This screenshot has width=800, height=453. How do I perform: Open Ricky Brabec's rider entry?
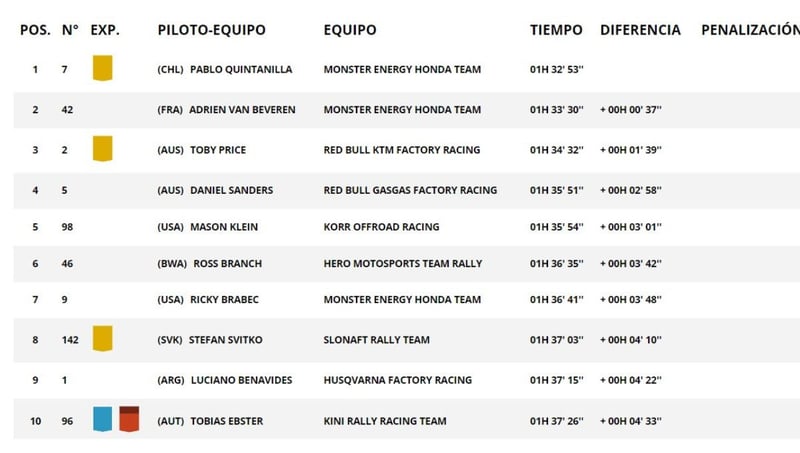[x=226, y=300]
